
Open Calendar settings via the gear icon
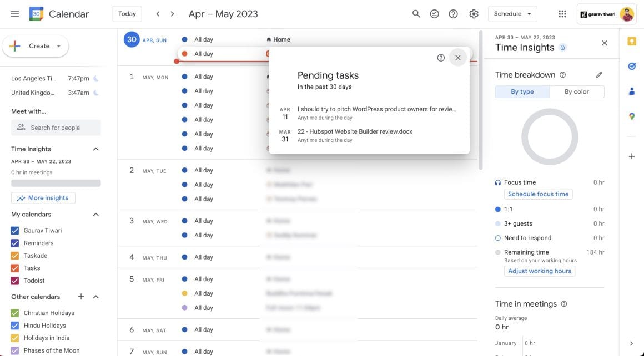pos(474,13)
